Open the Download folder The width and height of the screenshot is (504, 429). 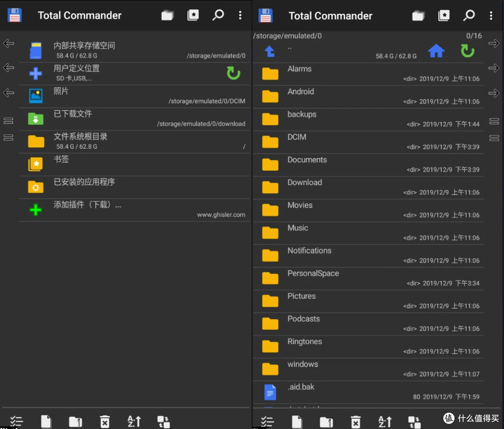368,188
